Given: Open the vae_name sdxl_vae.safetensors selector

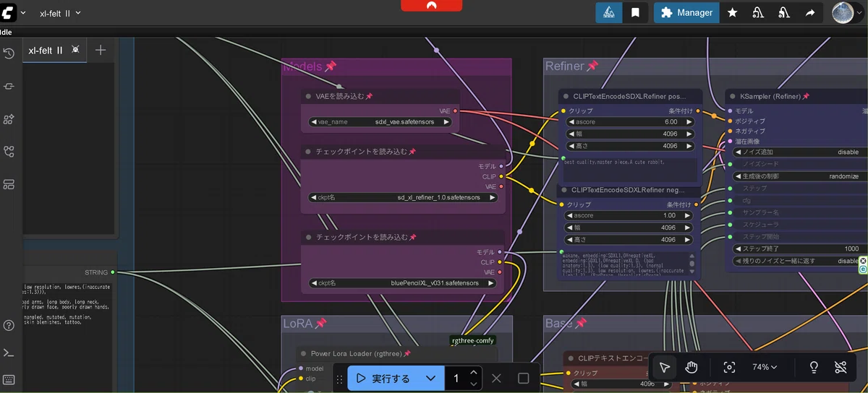Looking at the screenshot, I should [380, 122].
